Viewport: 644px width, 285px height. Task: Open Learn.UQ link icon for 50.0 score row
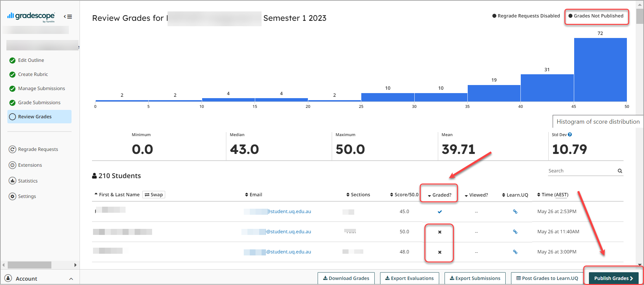(x=515, y=232)
